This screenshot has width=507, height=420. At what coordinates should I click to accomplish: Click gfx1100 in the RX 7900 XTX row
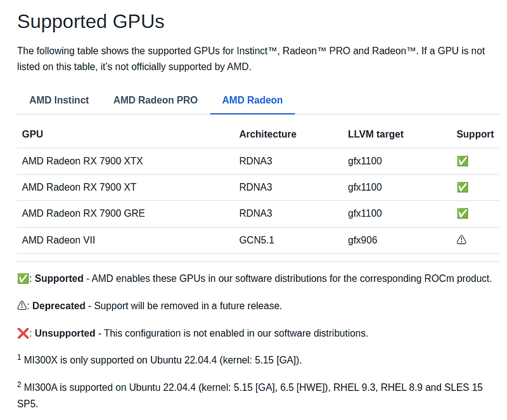pyautogui.click(x=365, y=161)
